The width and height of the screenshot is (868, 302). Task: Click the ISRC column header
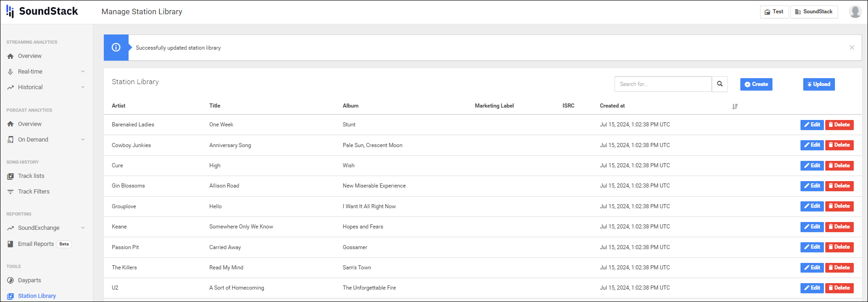tap(569, 106)
